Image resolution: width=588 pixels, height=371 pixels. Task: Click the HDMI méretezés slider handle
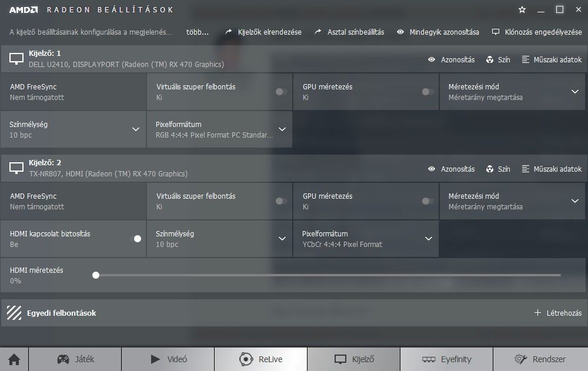(96, 275)
